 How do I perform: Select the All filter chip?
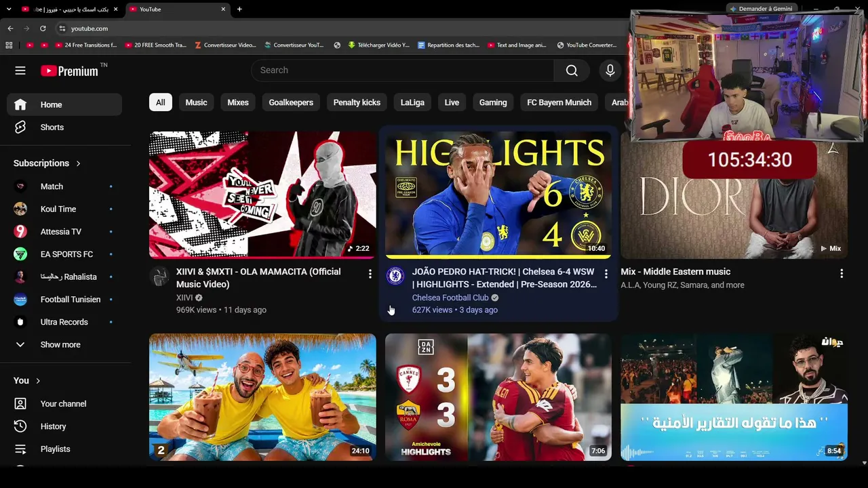[x=160, y=102]
